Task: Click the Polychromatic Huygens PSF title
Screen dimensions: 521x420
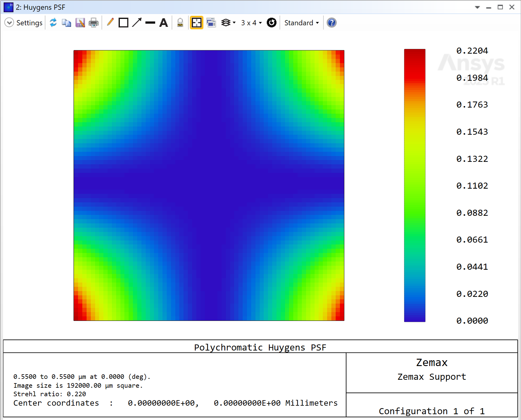Action: (x=260, y=347)
